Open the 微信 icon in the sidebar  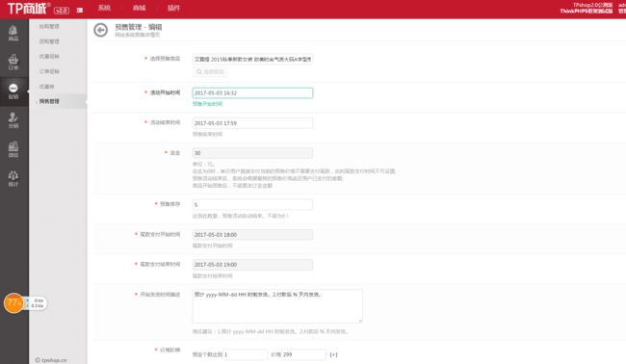click(13, 149)
